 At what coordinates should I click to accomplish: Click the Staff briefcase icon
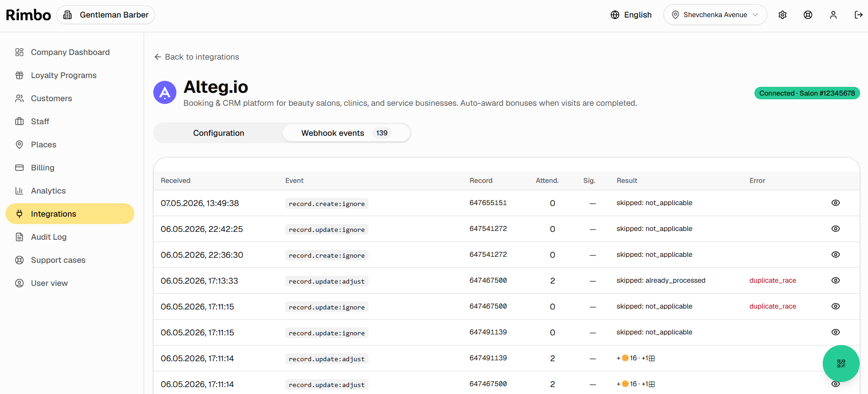[x=19, y=121]
